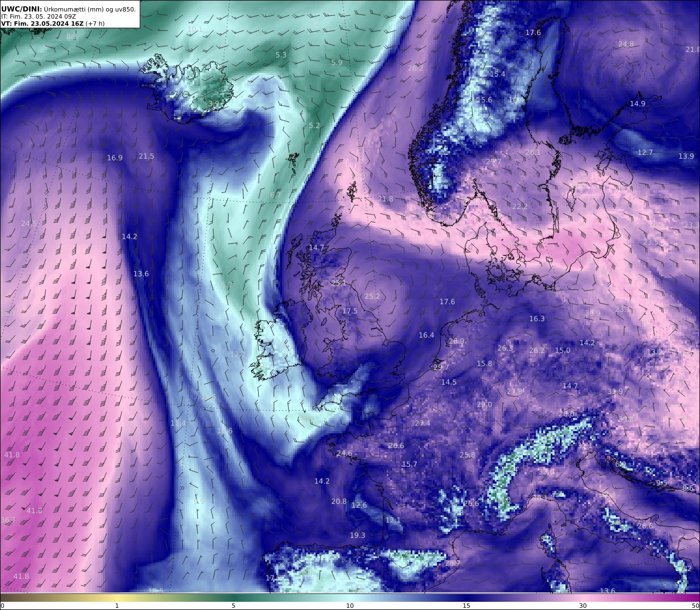Click the 16.9 value southwest of Iceland

[114, 158]
